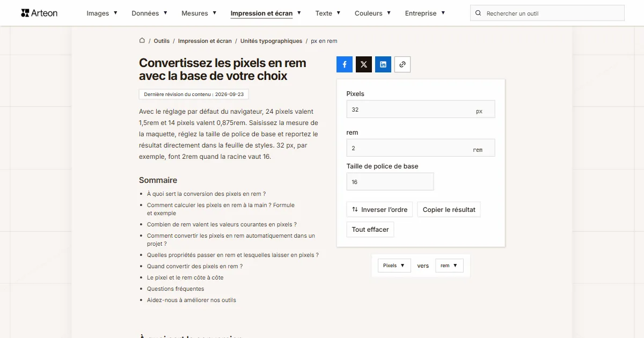644x338 pixels.
Task: Copy the page link with the chain icon
Action: pos(402,64)
